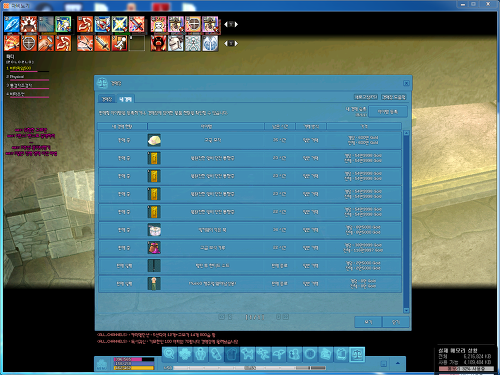Image resolution: width=500 pixels, height=375 pixels.
Task: Click the price column header
Action: [364, 126]
